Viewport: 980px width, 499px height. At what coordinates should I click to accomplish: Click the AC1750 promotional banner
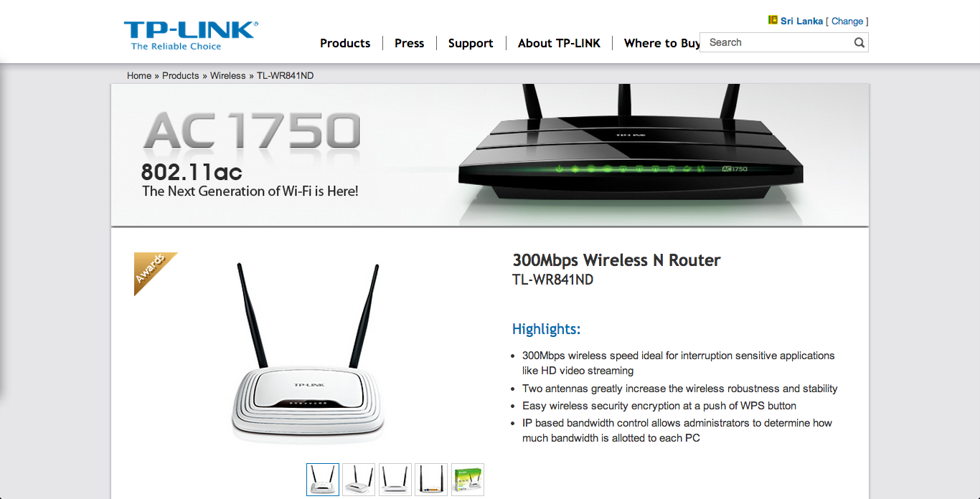coord(490,155)
